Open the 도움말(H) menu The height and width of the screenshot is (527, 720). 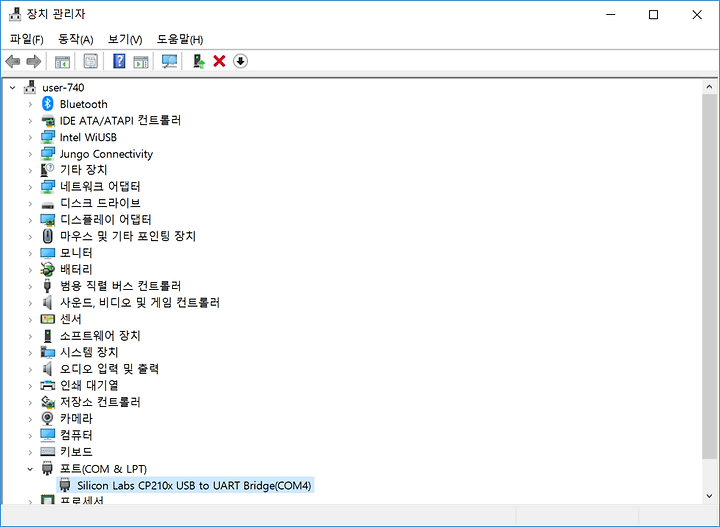coord(180,39)
